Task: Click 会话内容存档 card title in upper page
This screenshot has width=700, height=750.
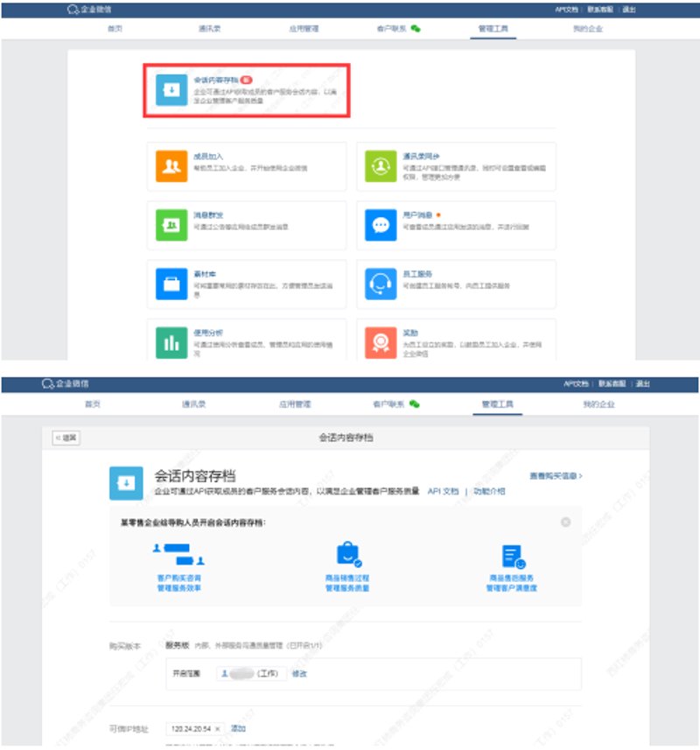Action: click(x=215, y=80)
